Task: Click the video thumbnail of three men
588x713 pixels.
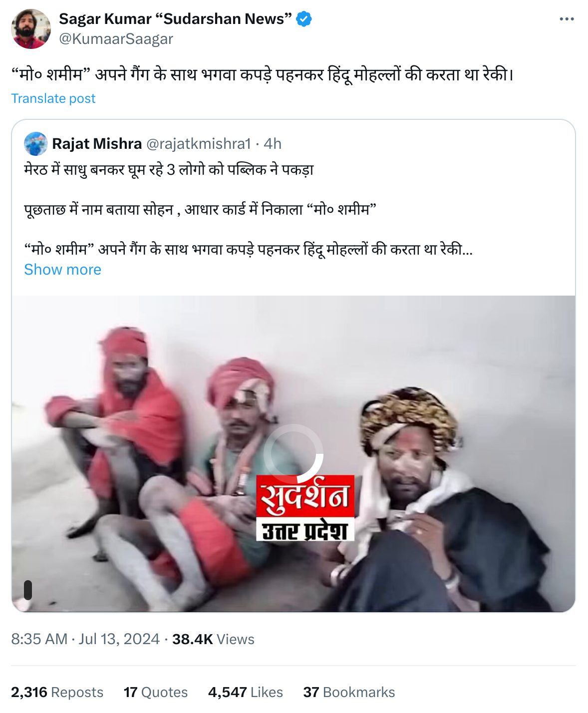Action: 294,454
